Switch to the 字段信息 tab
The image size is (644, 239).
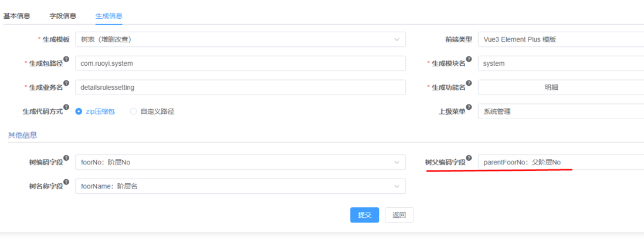(63, 16)
